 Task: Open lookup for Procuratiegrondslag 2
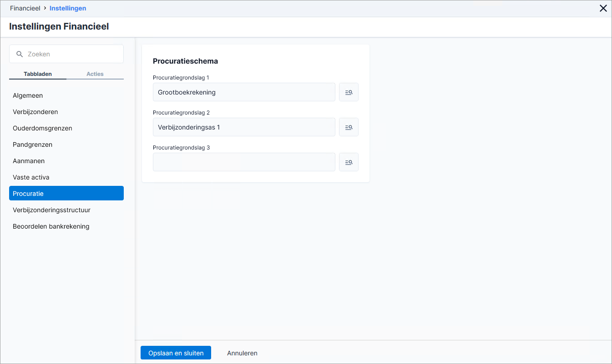pos(349,127)
